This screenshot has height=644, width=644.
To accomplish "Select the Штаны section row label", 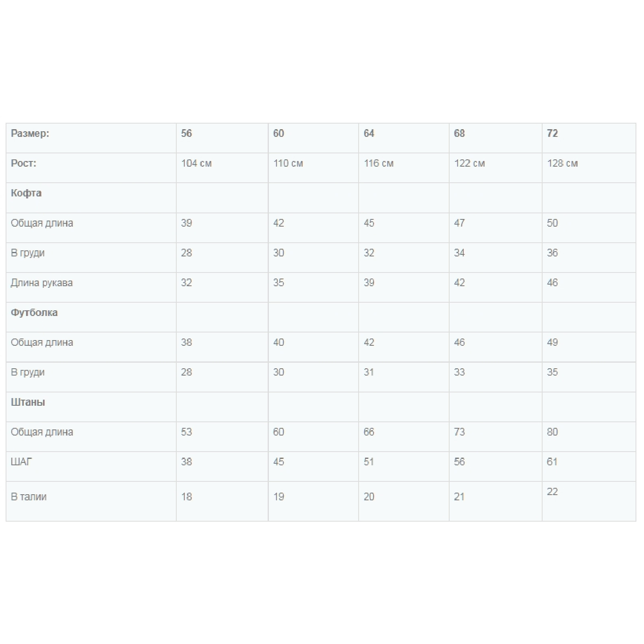I will tap(28, 402).
